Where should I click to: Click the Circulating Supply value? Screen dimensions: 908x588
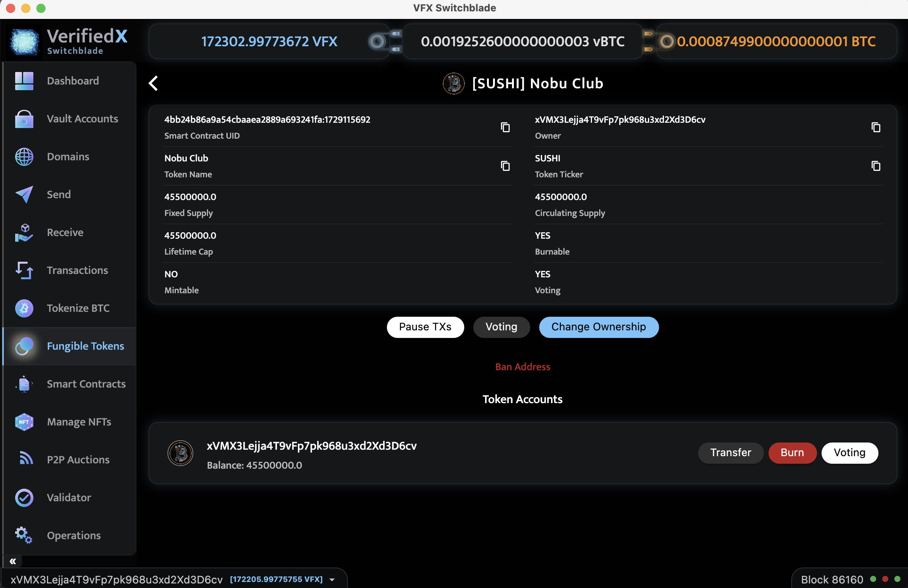click(x=561, y=197)
